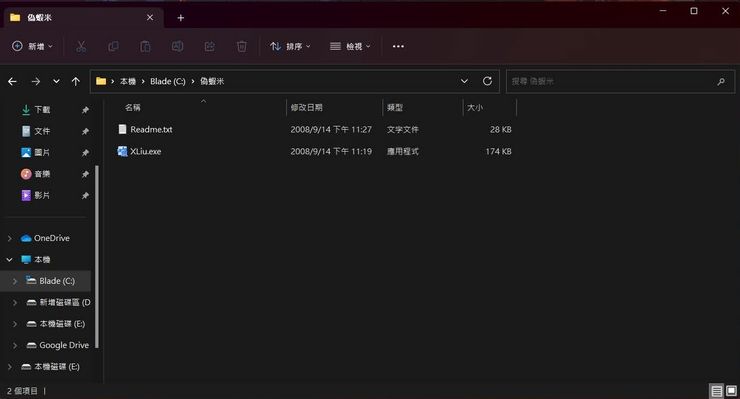Click the Cut scissors icon in toolbar
740x399 pixels.
tap(81, 46)
